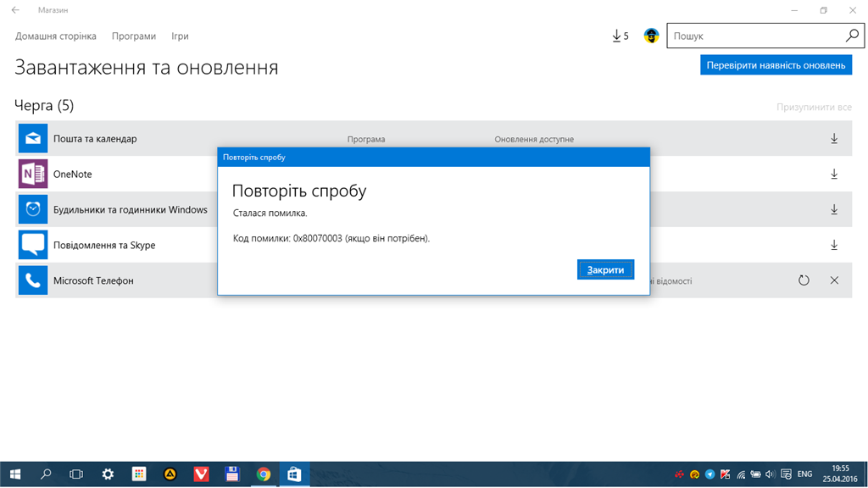The height and width of the screenshot is (488, 868).
Task: Open the Windows Start menu
Action: pos(15,474)
